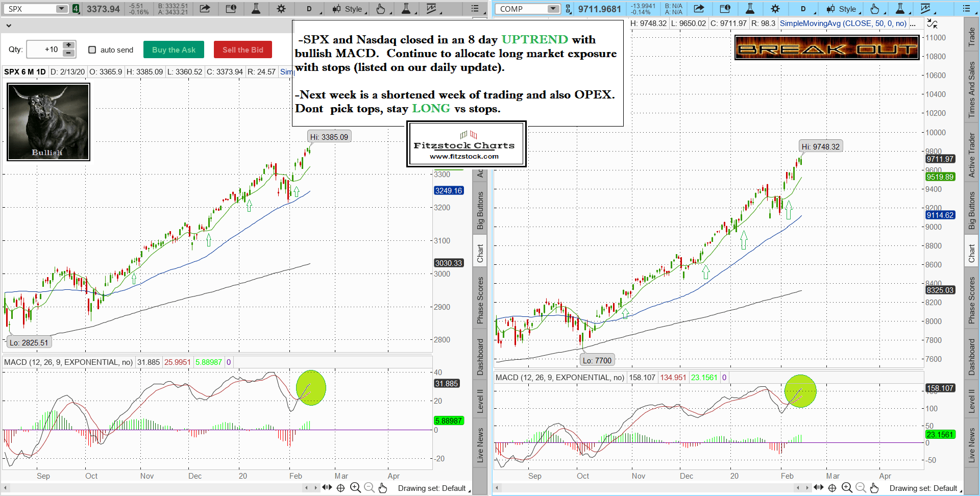Switch to the Times And Sales side tab
The width and height of the screenshot is (980, 496).
pyautogui.click(x=972, y=90)
